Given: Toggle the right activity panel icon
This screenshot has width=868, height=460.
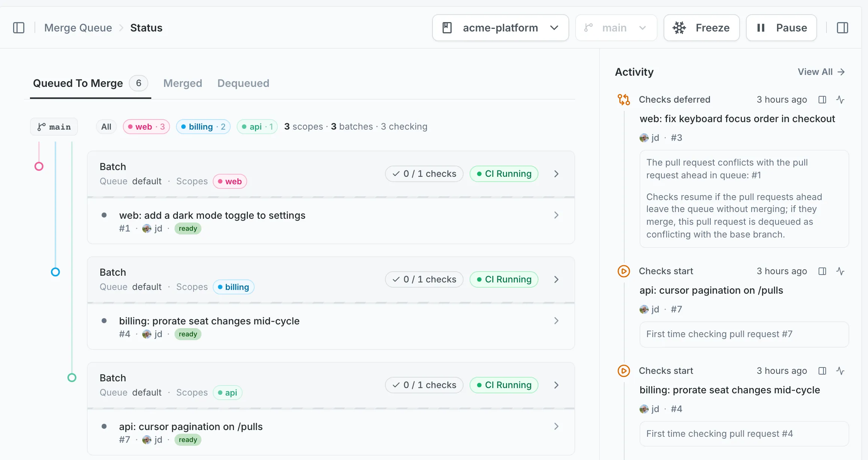Looking at the screenshot, I should click(842, 28).
